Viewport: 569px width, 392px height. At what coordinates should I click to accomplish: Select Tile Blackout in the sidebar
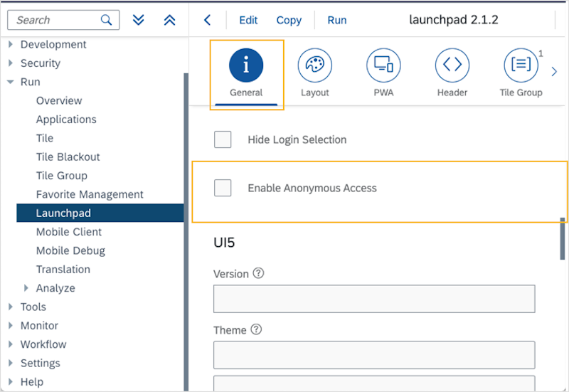click(68, 157)
